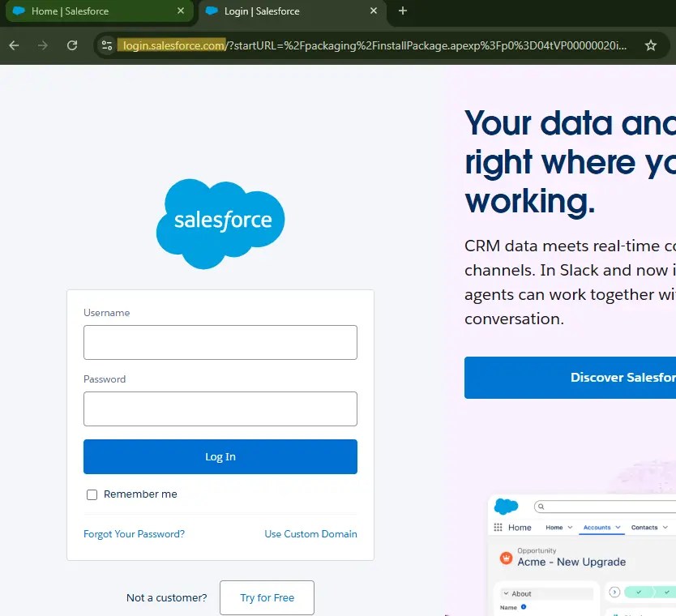Open the Accounts dropdown in preview
Viewport: 676px width, 616px height.
[x=601, y=527]
